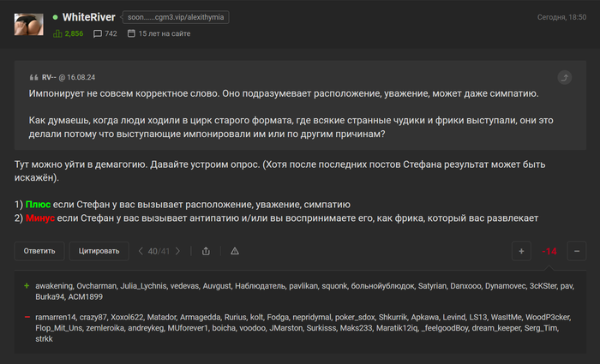Open voter awakening's profile

pos(54,286)
